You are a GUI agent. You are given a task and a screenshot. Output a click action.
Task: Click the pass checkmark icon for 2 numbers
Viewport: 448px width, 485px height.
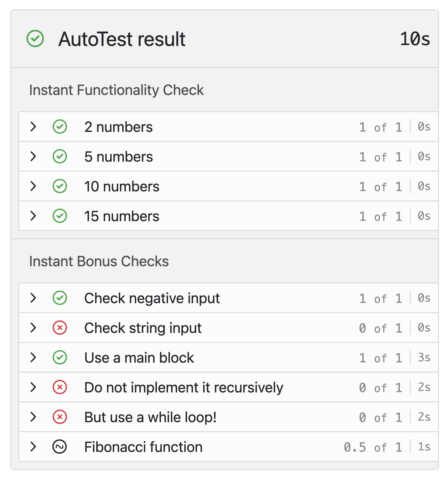point(60,127)
